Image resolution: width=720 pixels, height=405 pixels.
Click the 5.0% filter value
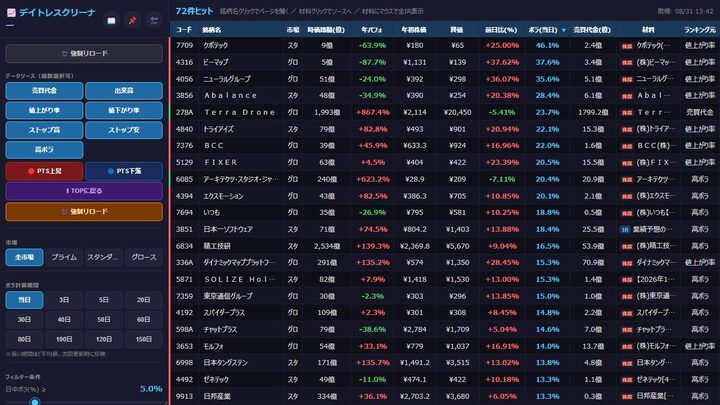click(151, 389)
